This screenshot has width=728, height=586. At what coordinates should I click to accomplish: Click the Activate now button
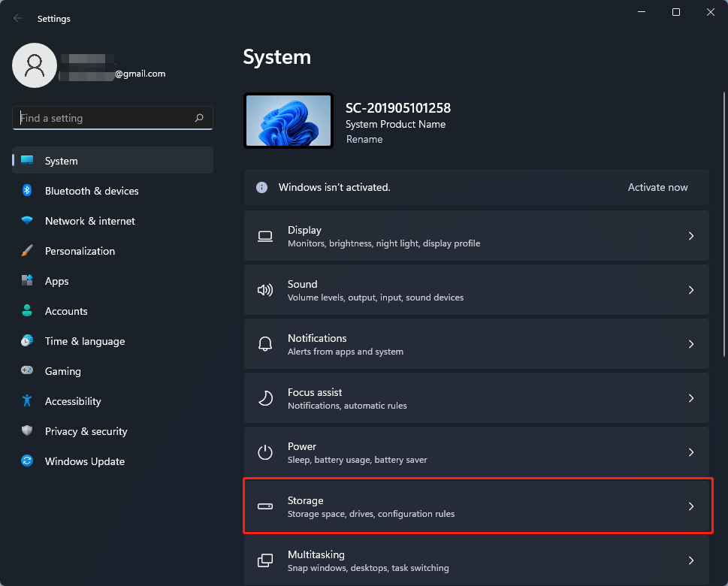click(x=657, y=187)
